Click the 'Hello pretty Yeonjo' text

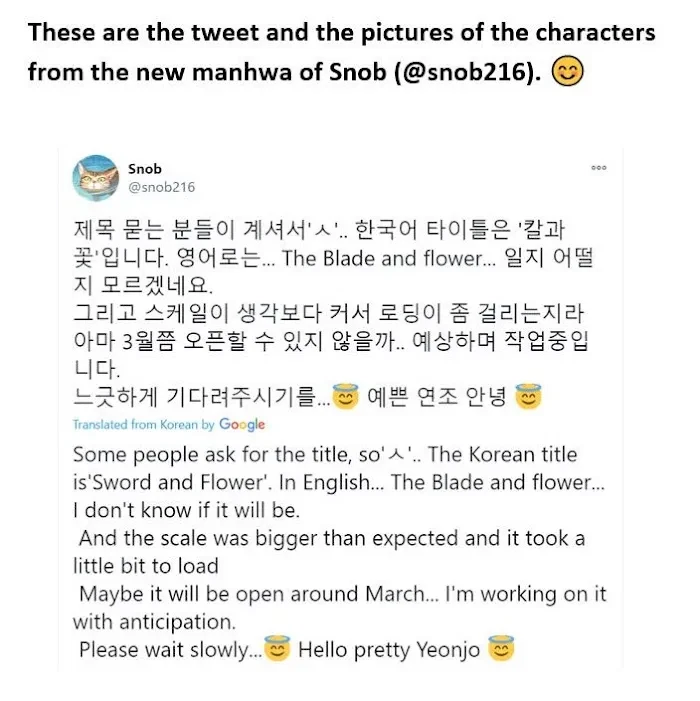click(389, 650)
